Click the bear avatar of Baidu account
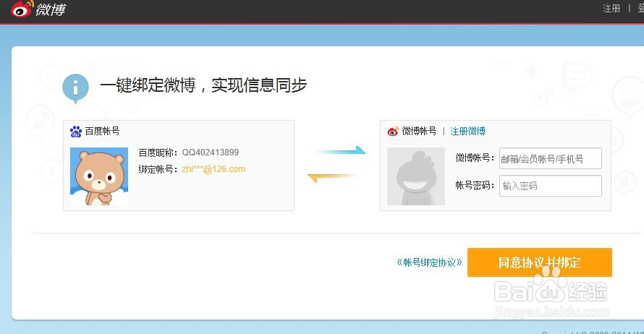 pyautogui.click(x=99, y=176)
